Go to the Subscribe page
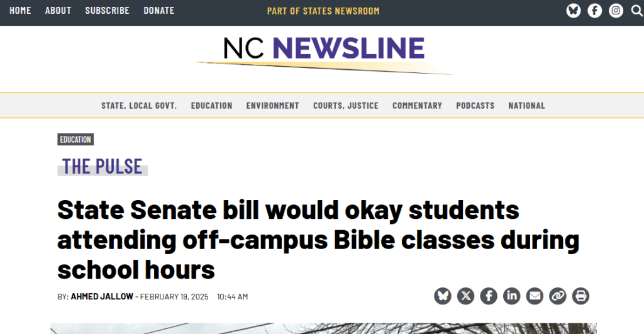This screenshot has width=644, height=334. 107,11
